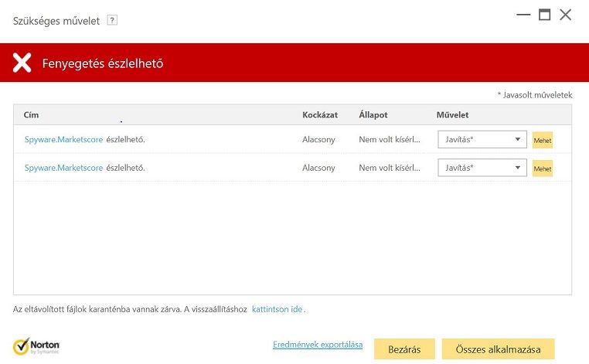Close the Szükséges művelet window

point(566,15)
